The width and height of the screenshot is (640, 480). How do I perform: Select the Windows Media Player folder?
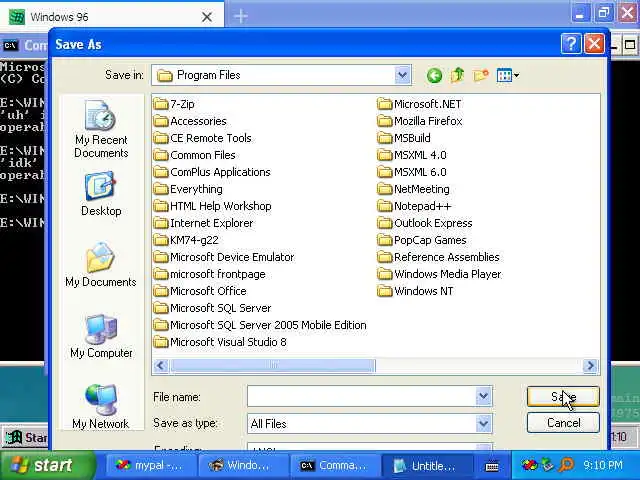point(440,274)
